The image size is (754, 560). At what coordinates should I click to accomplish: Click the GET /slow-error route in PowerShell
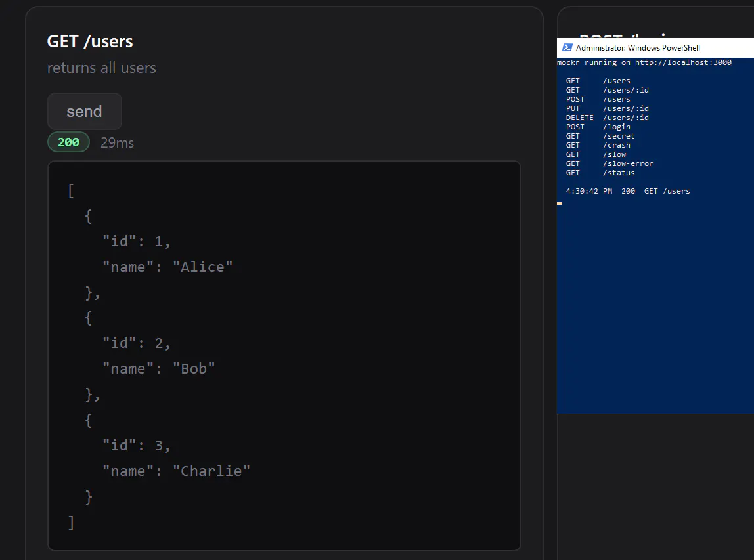[610, 163]
